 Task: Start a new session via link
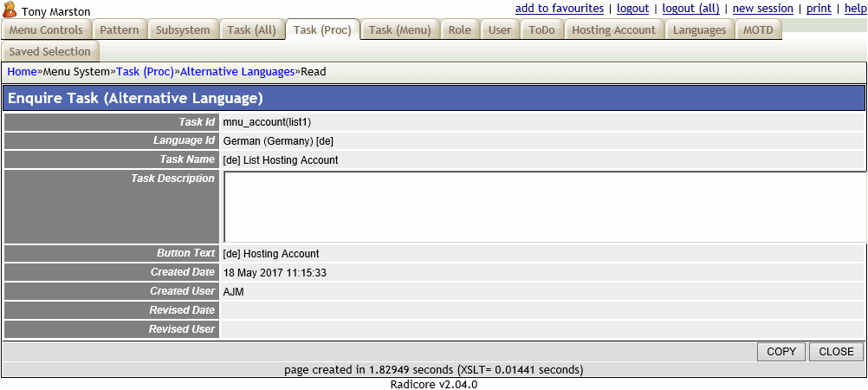click(763, 9)
